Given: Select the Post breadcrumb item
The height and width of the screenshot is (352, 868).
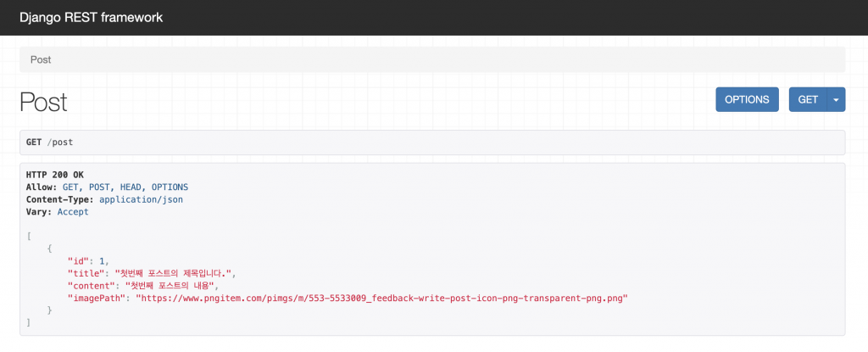Looking at the screenshot, I should (x=41, y=59).
